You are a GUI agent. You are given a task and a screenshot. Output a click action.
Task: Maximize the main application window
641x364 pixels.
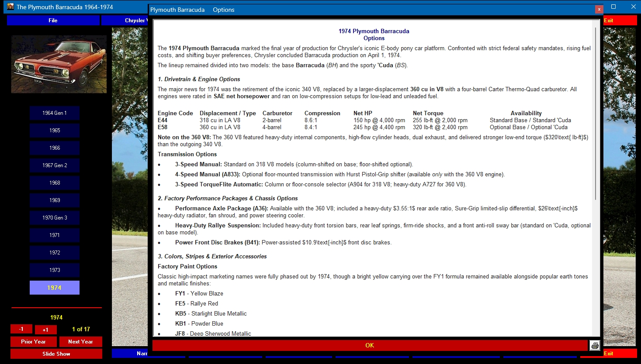pyautogui.click(x=613, y=7)
